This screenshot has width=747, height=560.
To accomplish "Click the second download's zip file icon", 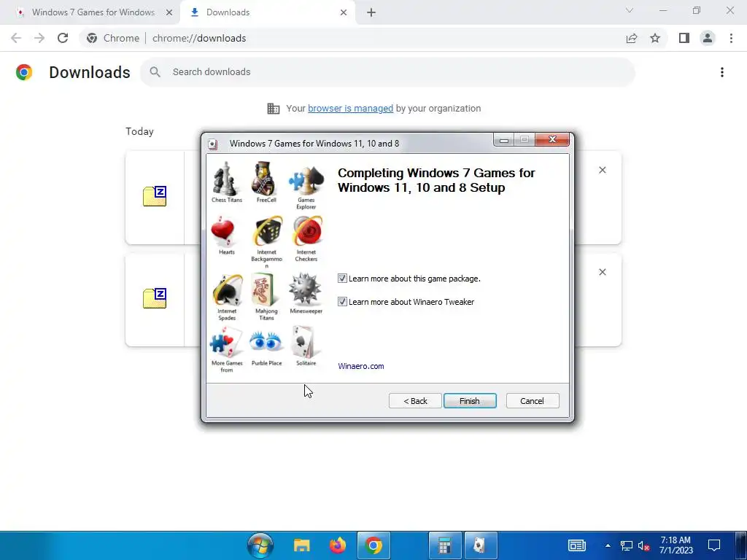I will pos(155,298).
